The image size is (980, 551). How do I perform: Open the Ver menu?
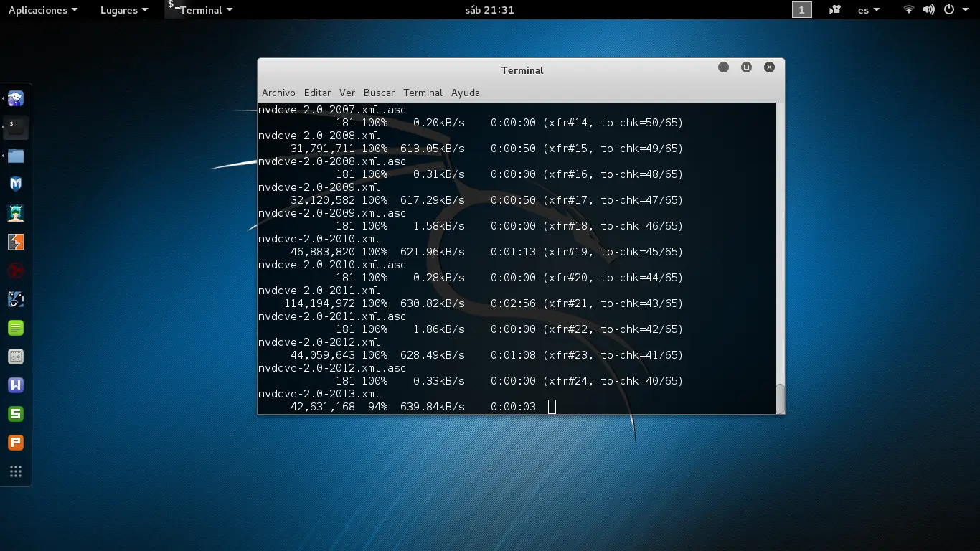347,93
